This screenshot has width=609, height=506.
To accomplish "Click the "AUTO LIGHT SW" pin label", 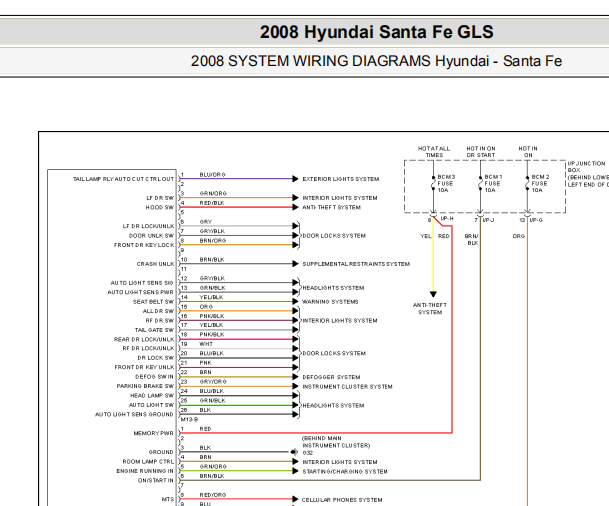I will [x=151, y=405].
